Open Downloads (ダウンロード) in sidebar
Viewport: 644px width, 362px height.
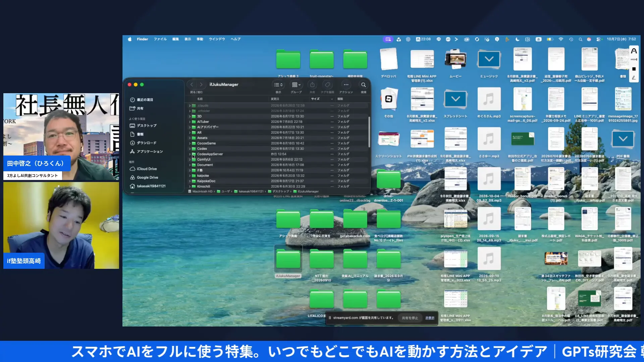tap(143, 143)
